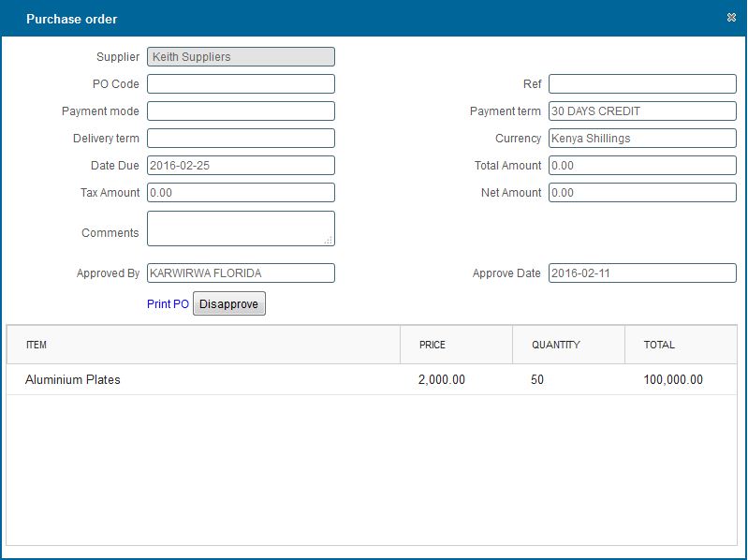Select the Payment mode field
Screen dimensions: 748x560
coord(241,111)
